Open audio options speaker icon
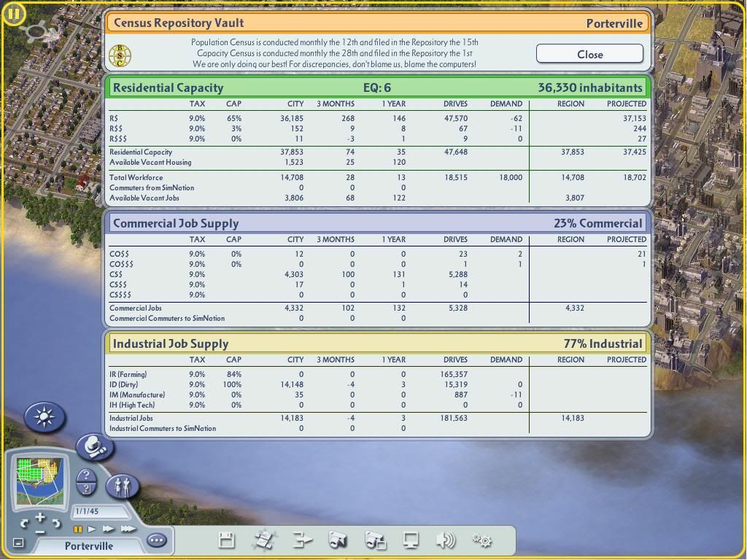Viewport: 747px width, 560px height. [446, 540]
